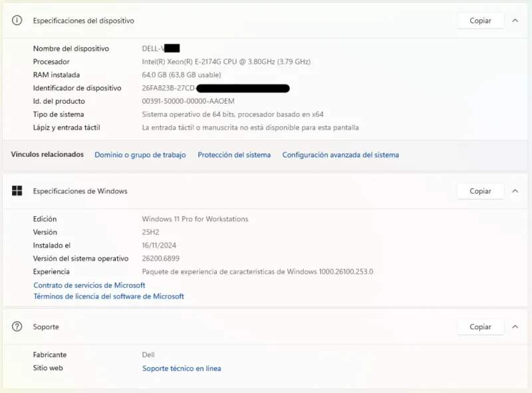Copy the device specifications
Image resolution: width=532 pixels, height=393 pixels.
click(480, 21)
